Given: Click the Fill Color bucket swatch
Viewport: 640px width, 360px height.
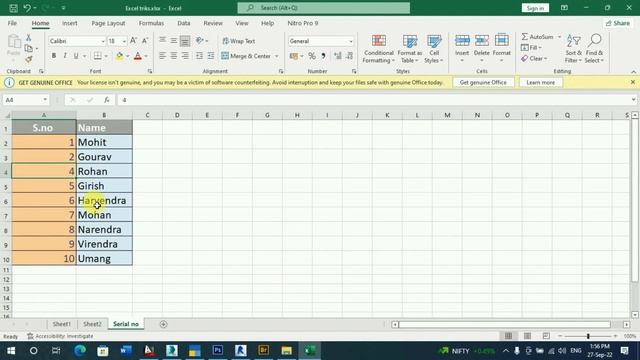Looking at the screenshot, I should tap(119, 56).
